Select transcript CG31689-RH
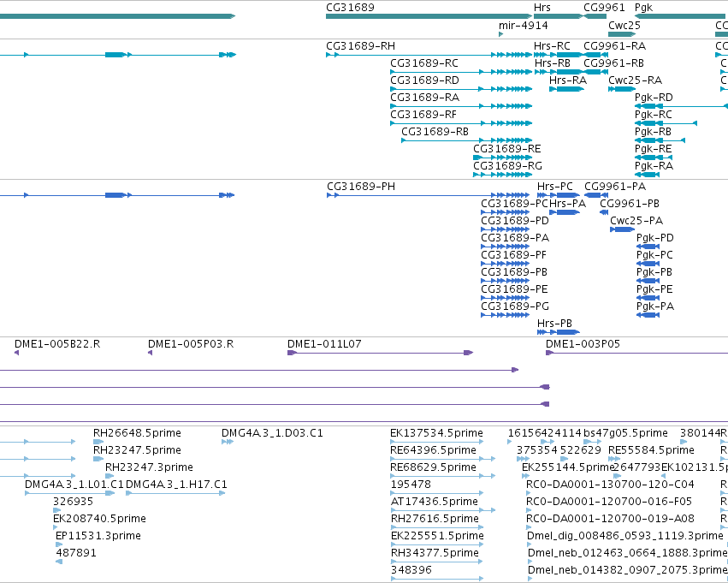Viewport: 728px width, 583px height. (429, 55)
